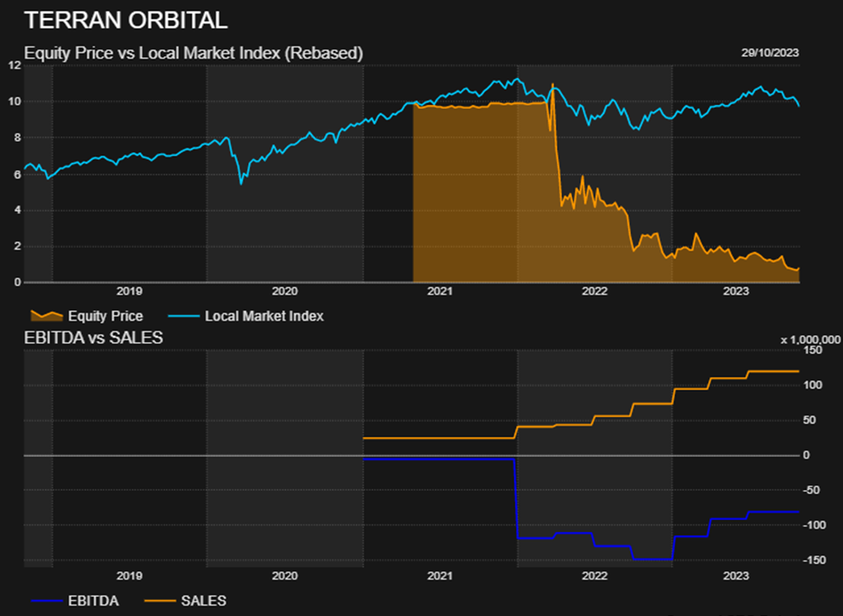Click the 2021 label under the equity price chart
Viewport: 843px width, 616px height.
point(440,291)
